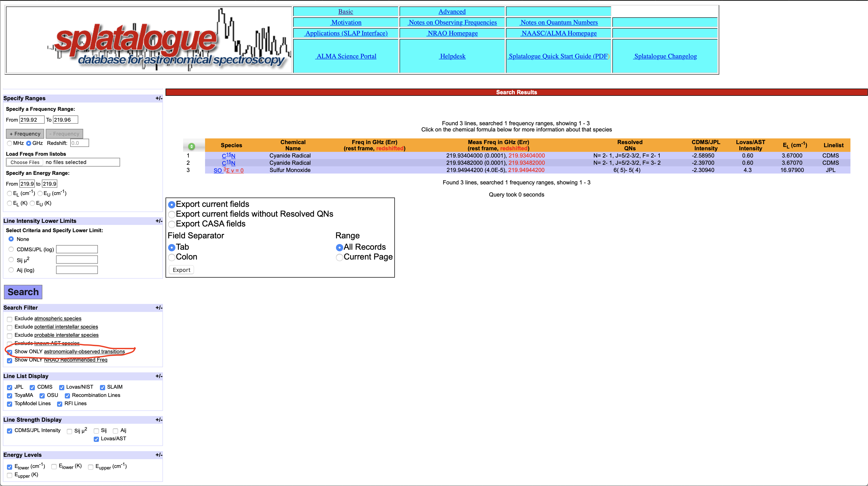Uncheck the CDMS line list

pos(32,388)
